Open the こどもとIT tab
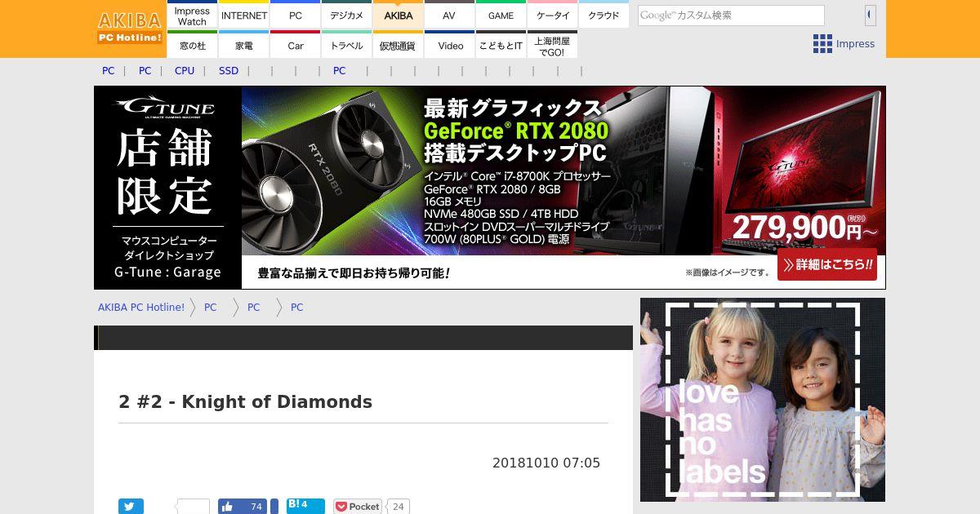The width and height of the screenshot is (980, 514). [501, 45]
